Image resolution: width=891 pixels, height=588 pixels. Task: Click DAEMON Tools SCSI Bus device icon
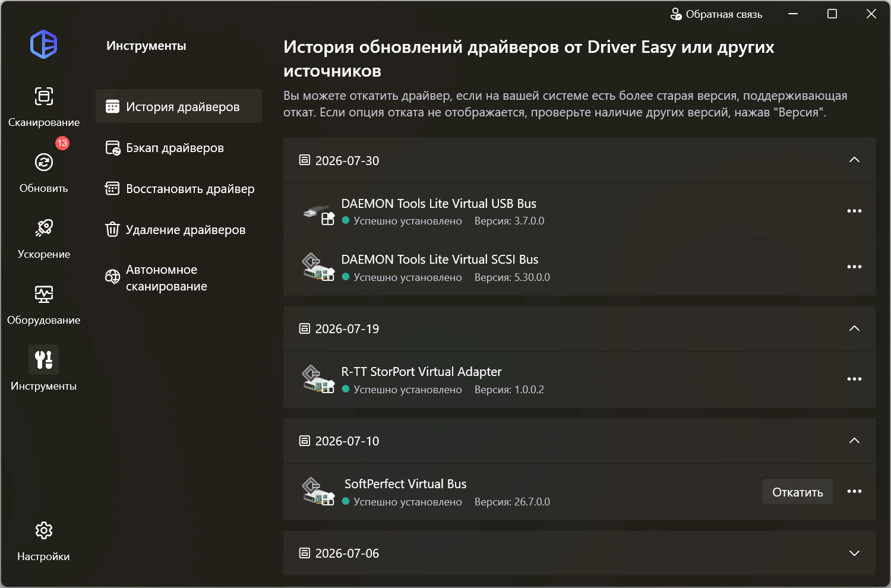pos(319,267)
